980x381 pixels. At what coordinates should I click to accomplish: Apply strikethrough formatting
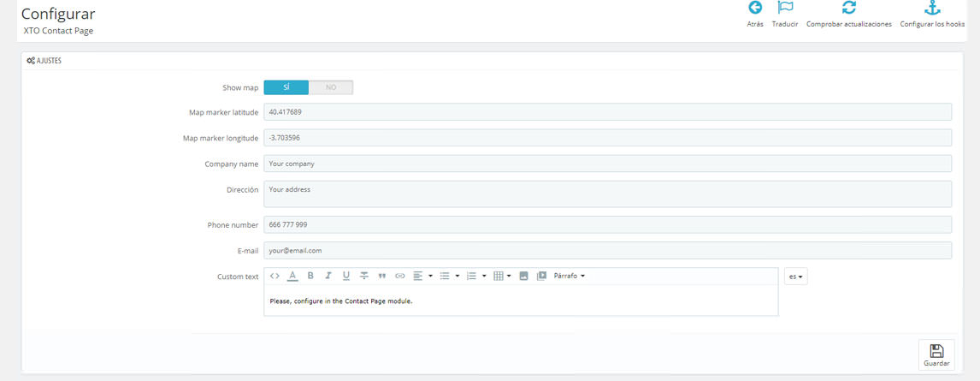tap(364, 276)
